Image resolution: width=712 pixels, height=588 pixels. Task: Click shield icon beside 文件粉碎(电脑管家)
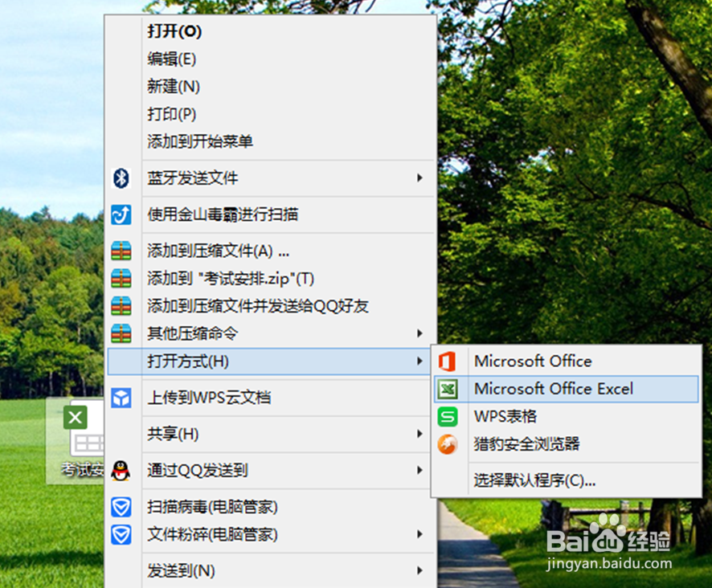121,535
